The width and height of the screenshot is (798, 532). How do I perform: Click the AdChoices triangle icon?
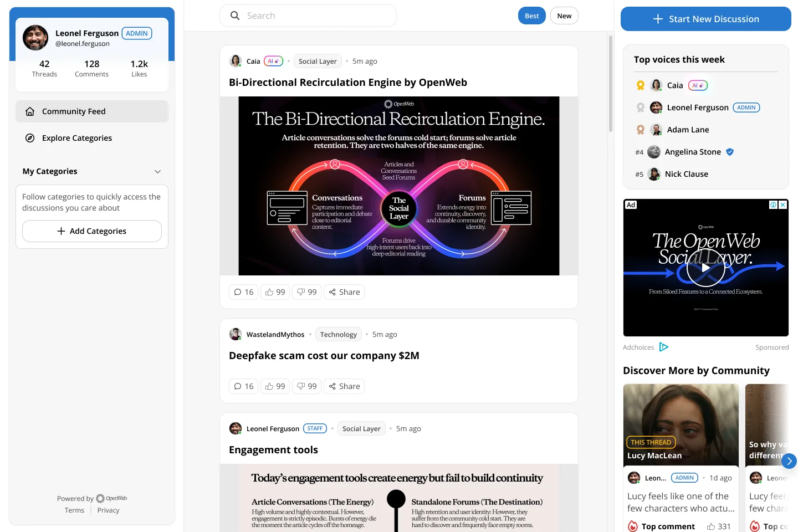click(664, 347)
